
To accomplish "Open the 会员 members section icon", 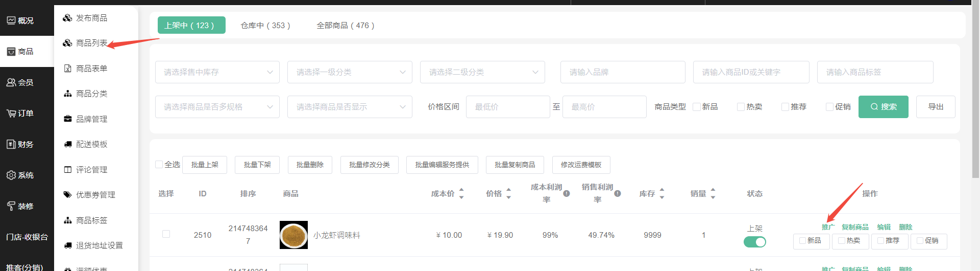I will point(11,82).
